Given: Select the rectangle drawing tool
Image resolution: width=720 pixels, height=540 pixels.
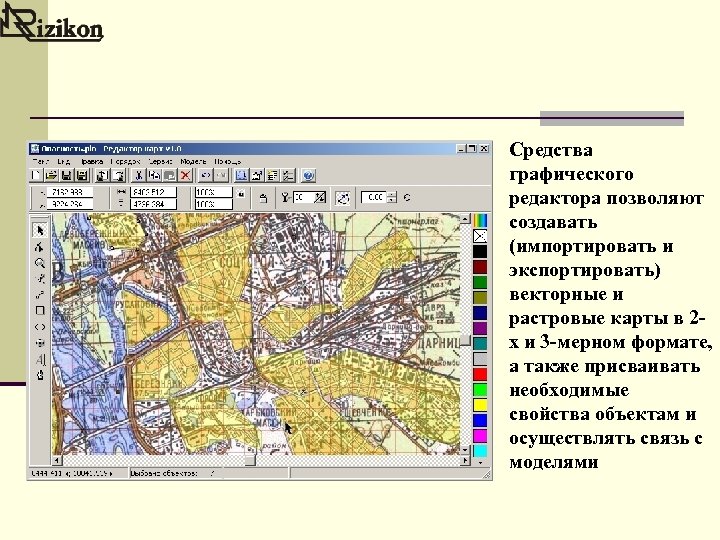Looking at the screenshot, I should pyautogui.click(x=40, y=311).
